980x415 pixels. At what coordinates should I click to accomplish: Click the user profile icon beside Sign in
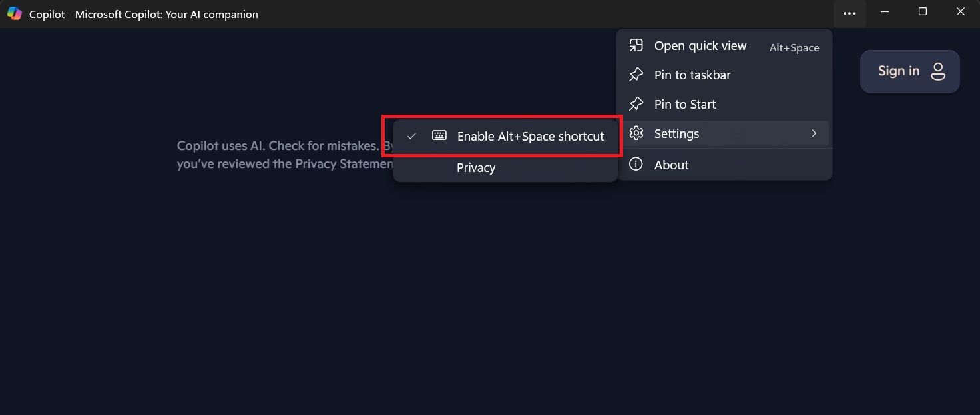pos(938,71)
